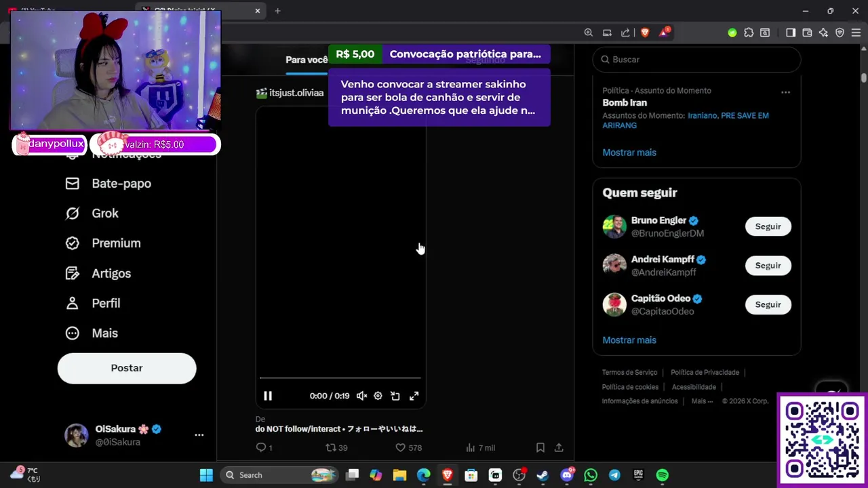
Task: Open Discord from the taskbar
Action: tap(567, 475)
